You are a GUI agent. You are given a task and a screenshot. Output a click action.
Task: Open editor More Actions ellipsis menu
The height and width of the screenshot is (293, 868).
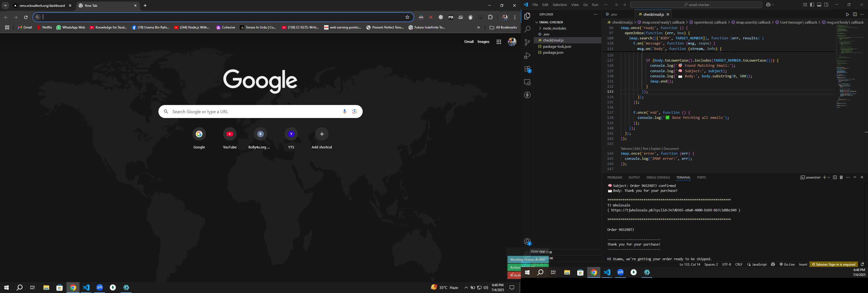[862, 14]
